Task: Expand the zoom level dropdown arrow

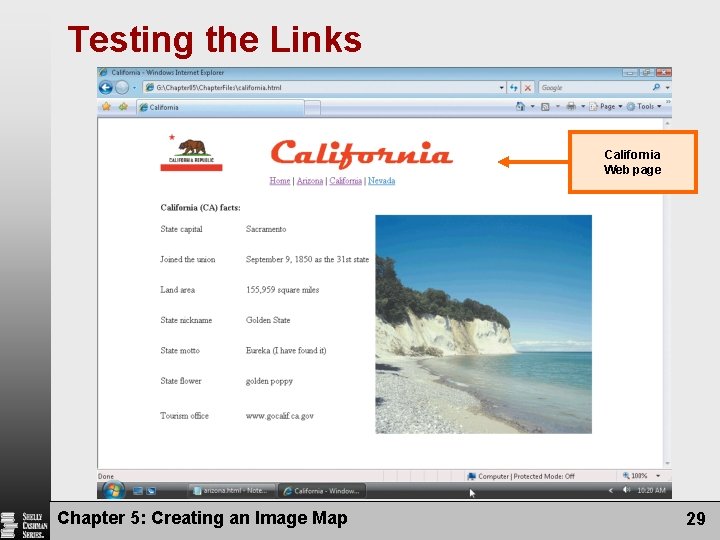Action: (658, 476)
